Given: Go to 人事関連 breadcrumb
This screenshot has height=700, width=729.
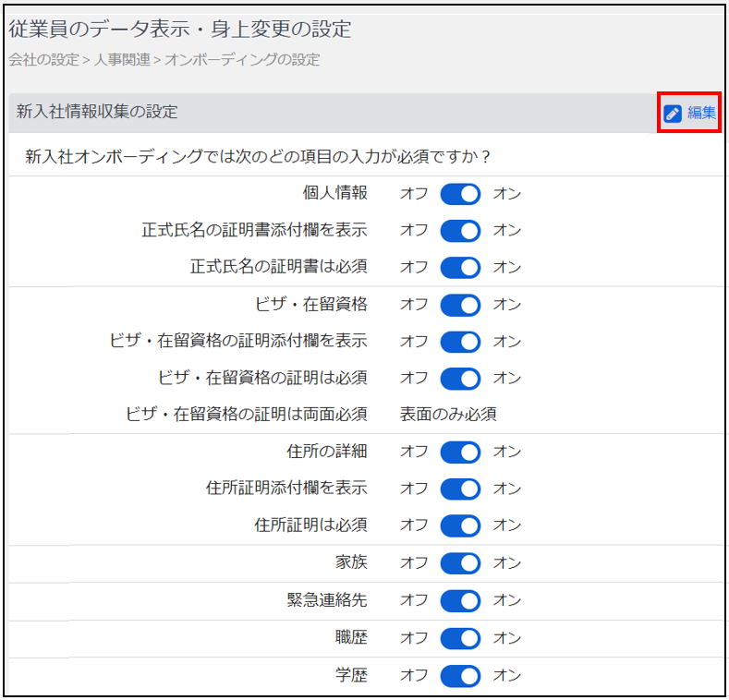Looking at the screenshot, I should 123,60.
